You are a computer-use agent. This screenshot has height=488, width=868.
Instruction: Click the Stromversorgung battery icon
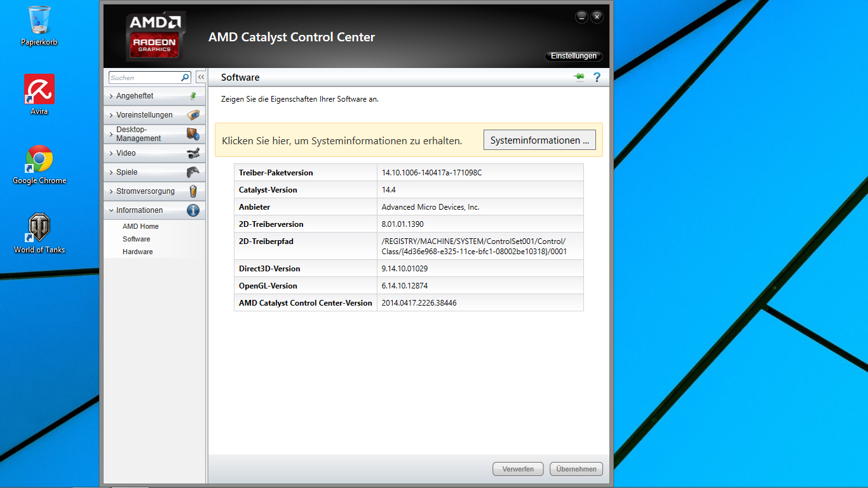coord(193,191)
